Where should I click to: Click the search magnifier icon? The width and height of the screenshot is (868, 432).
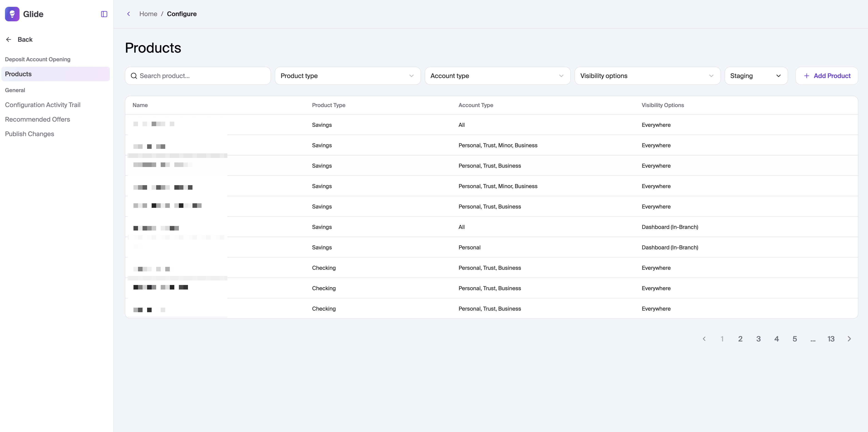pyautogui.click(x=134, y=76)
